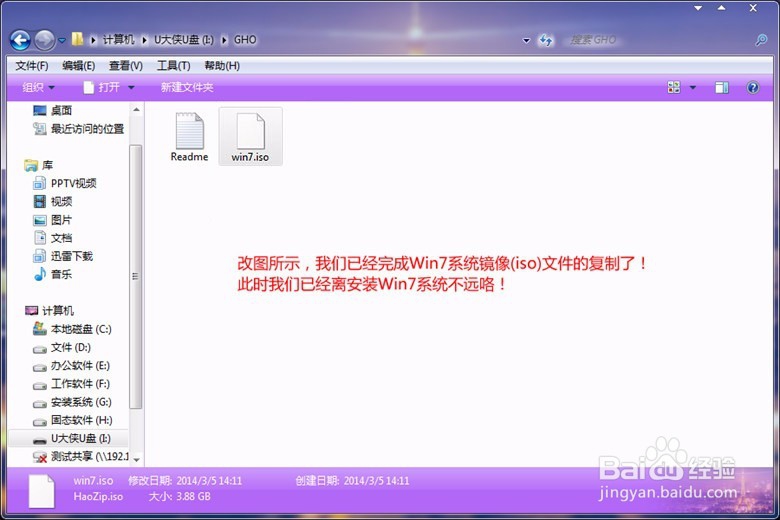Select 工作软件 (F:) drive
Viewport: 780px width, 520px height.
[x=71, y=384]
